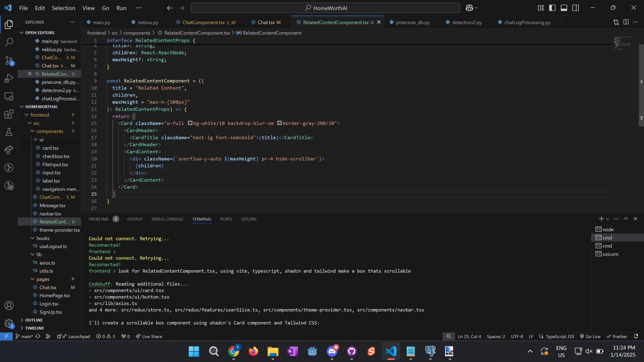
Task: Open the Run and Debug view
Action: point(9,78)
